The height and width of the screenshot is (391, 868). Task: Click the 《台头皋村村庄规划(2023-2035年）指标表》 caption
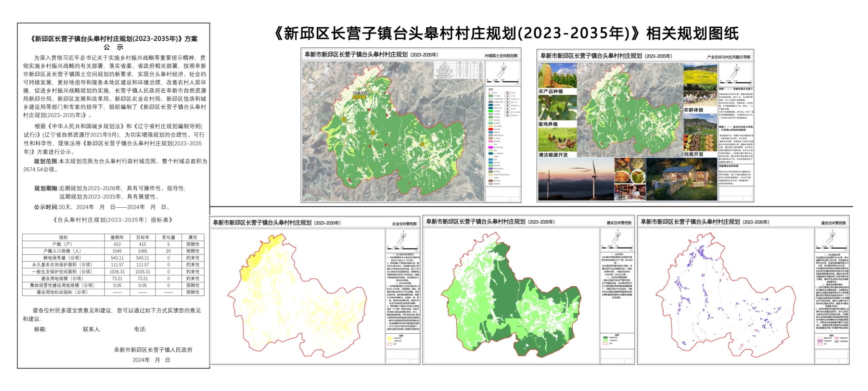113,220
